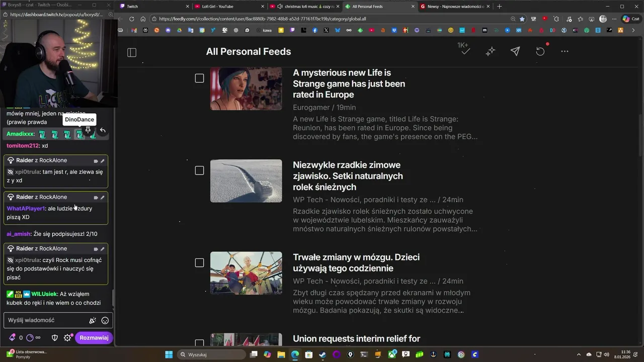This screenshot has height=362, width=644.
Task: Open the three-dot more options menu
Action: pos(565,51)
